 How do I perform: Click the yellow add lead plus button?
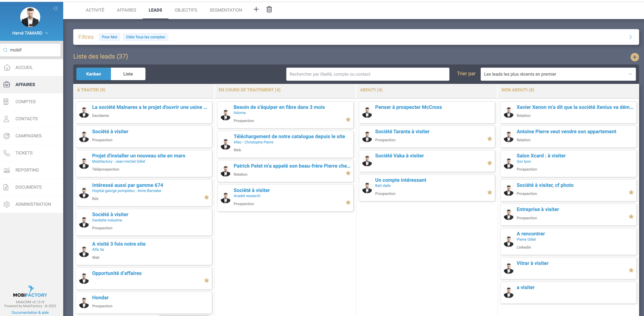click(634, 57)
